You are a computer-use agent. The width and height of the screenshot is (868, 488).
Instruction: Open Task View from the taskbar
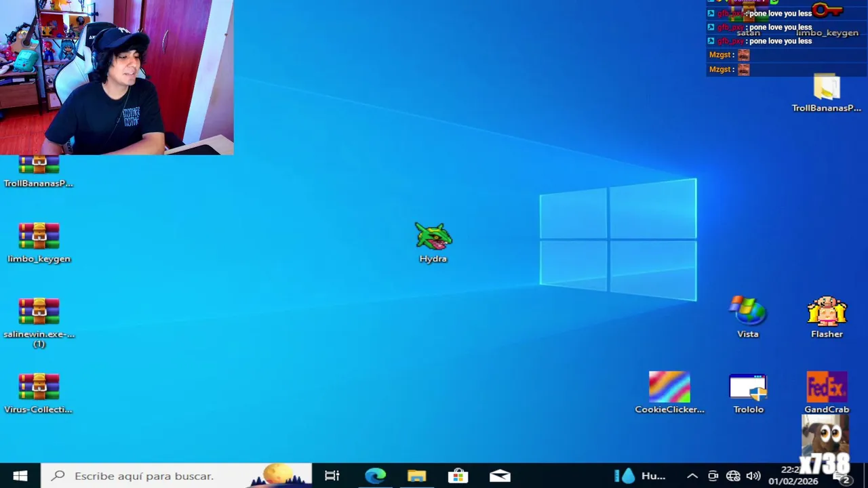point(332,476)
